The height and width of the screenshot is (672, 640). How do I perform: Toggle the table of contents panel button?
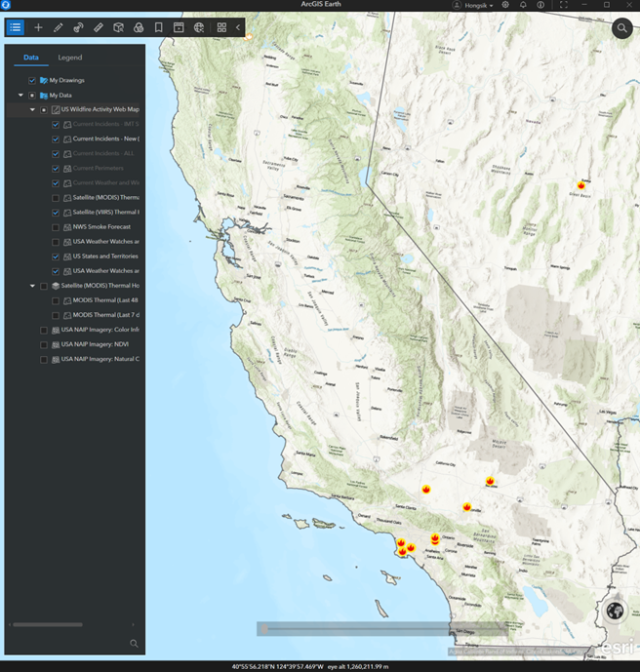[x=16, y=27]
